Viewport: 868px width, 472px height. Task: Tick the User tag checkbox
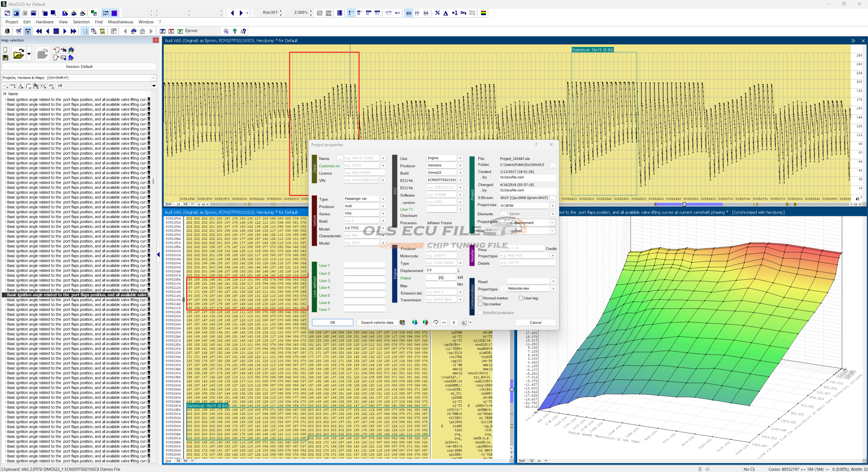coord(521,298)
